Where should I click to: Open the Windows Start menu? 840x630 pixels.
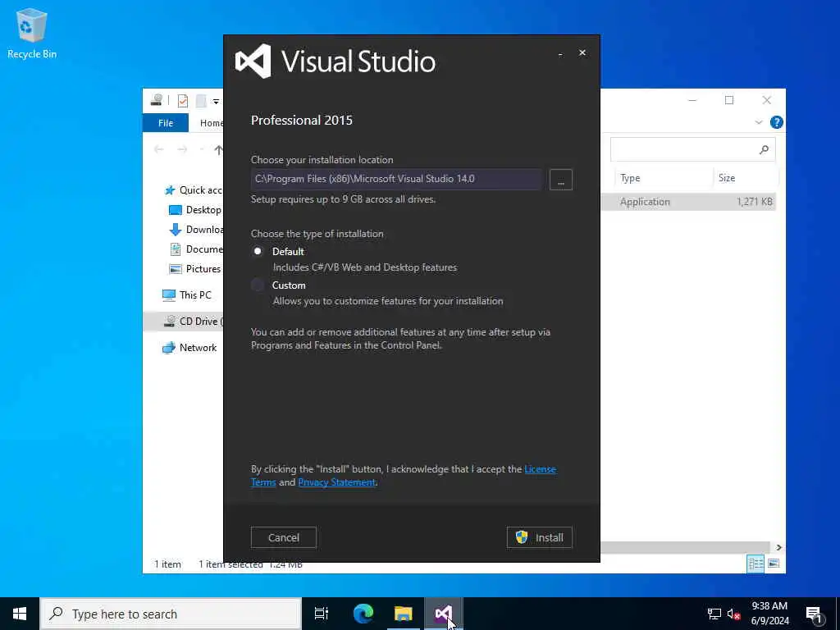point(20,614)
